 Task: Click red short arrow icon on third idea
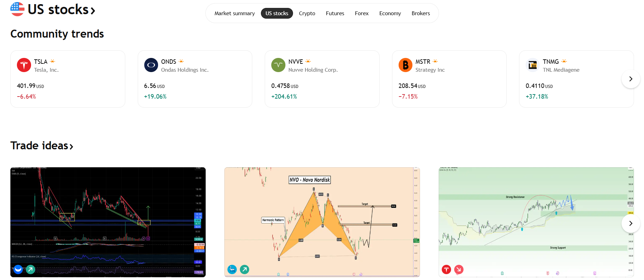click(x=459, y=269)
